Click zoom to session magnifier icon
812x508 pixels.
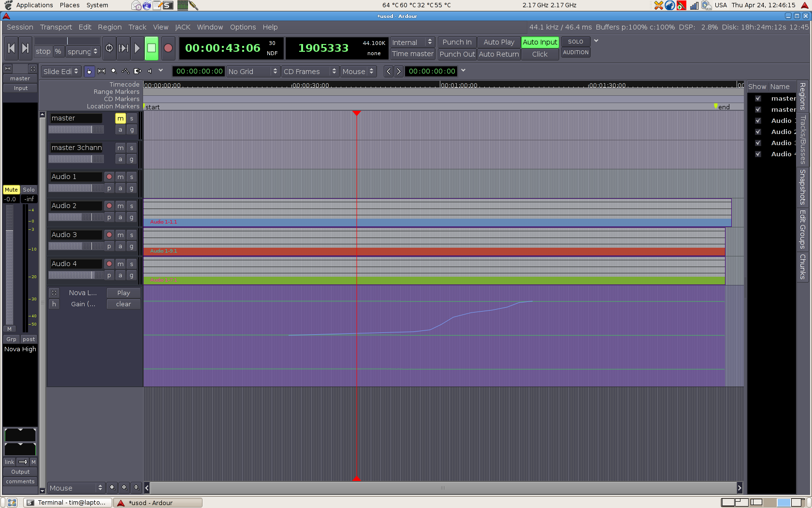click(136, 488)
